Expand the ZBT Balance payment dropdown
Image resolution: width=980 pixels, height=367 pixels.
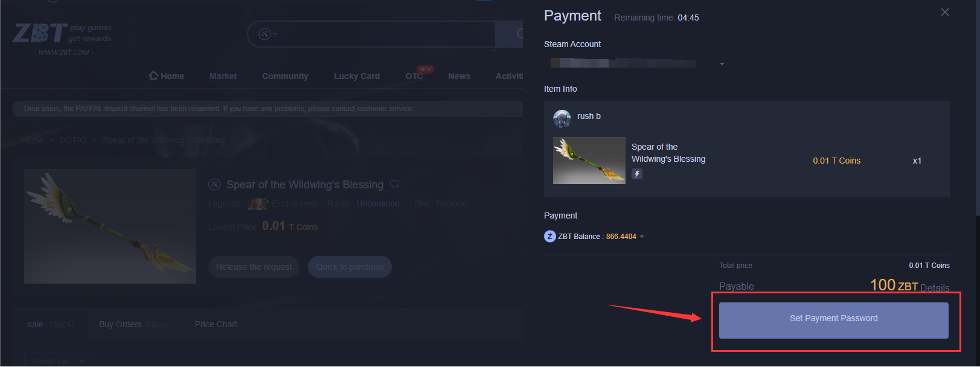642,237
